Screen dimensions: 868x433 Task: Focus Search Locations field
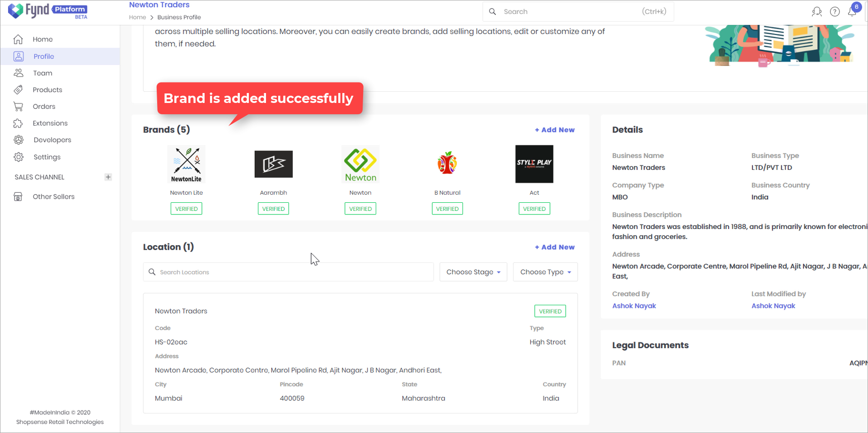289,272
